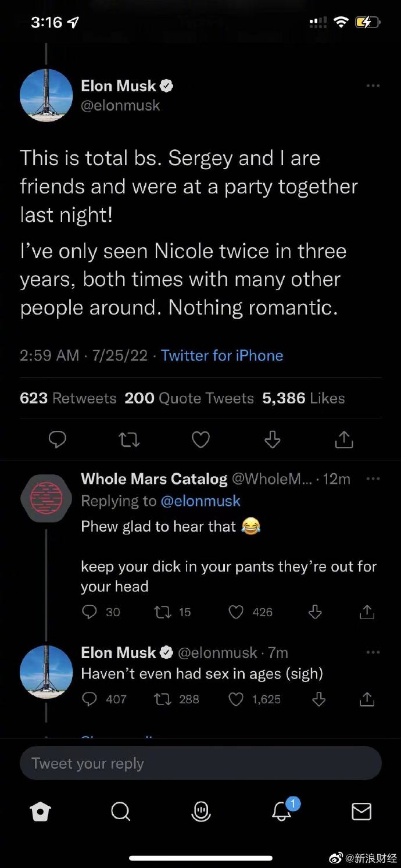This screenshot has height=868, width=401.
Task: Open more options for the main tweet
Action: click(373, 86)
